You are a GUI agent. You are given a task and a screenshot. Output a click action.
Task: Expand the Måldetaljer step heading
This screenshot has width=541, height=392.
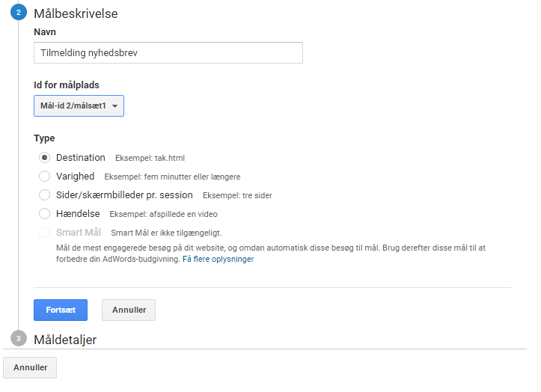(65, 340)
